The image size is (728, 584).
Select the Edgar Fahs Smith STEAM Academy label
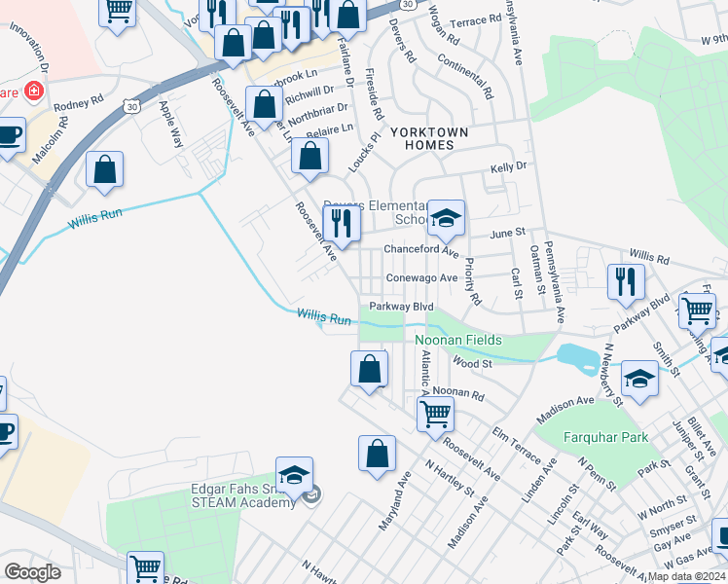pyautogui.click(x=243, y=495)
